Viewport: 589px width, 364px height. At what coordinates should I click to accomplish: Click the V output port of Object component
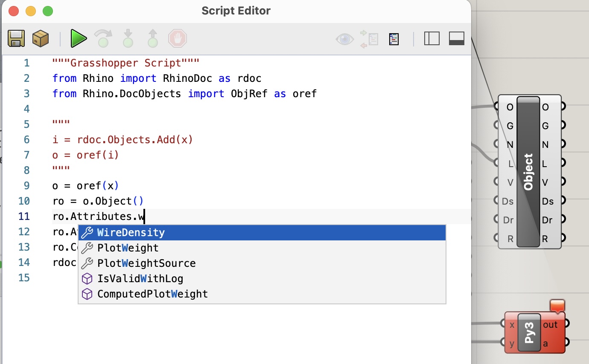click(x=563, y=181)
